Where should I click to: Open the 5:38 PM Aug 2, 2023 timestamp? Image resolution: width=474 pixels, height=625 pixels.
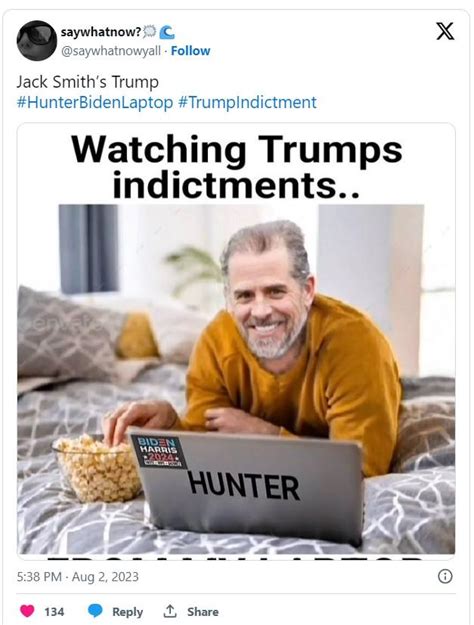pos(78,577)
